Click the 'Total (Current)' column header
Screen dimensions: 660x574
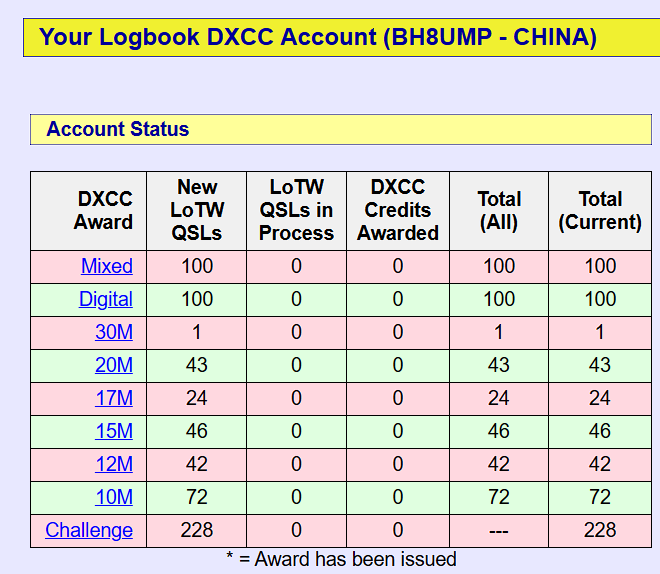coord(600,210)
